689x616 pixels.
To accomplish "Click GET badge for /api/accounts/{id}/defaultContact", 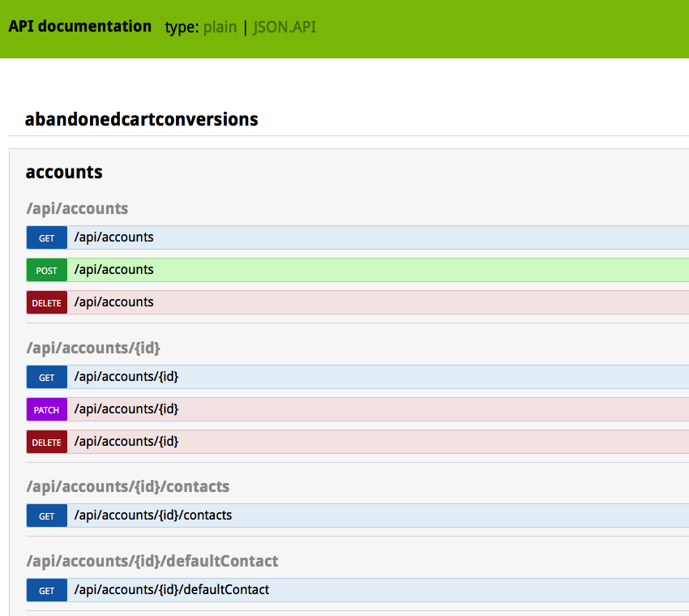I will [46, 590].
